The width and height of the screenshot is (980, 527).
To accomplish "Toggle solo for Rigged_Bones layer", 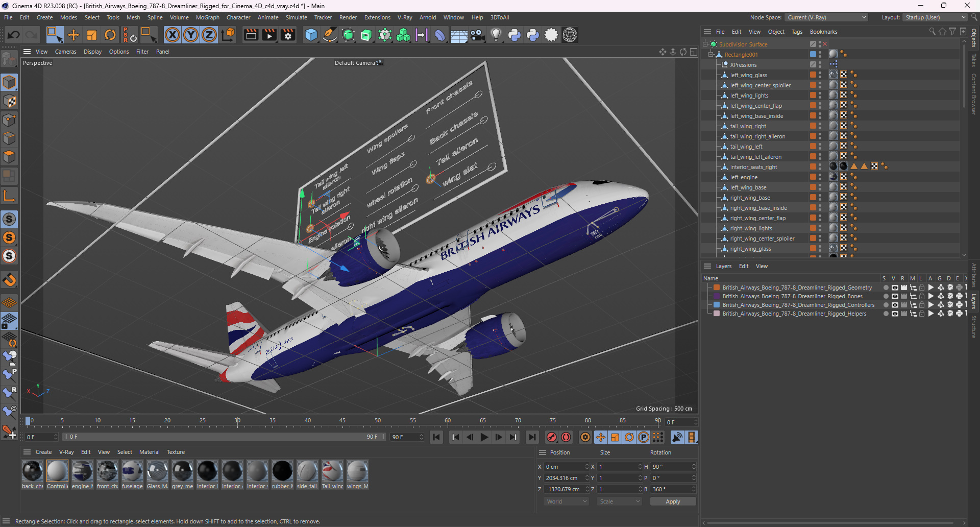I will pyautogui.click(x=886, y=296).
